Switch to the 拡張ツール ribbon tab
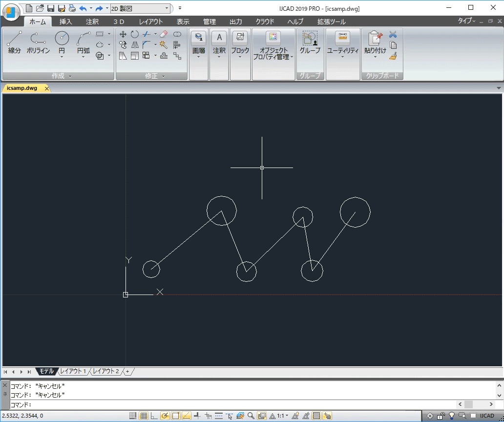The width and height of the screenshot is (504, 422). (x=332, y=21)
